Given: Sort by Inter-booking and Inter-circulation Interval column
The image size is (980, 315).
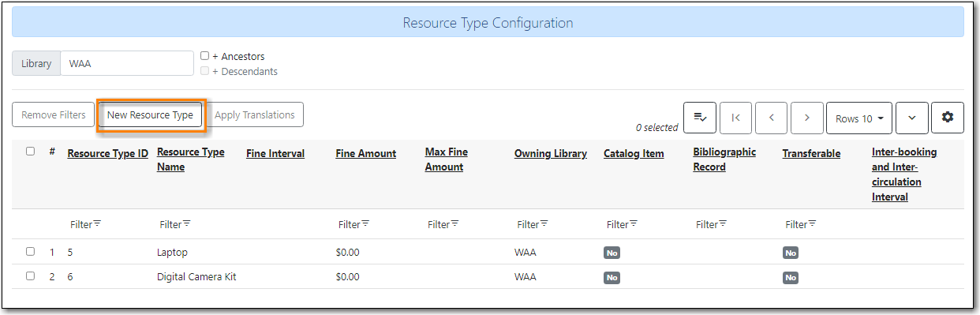Looking at the screenshot, I should (904, 174).
